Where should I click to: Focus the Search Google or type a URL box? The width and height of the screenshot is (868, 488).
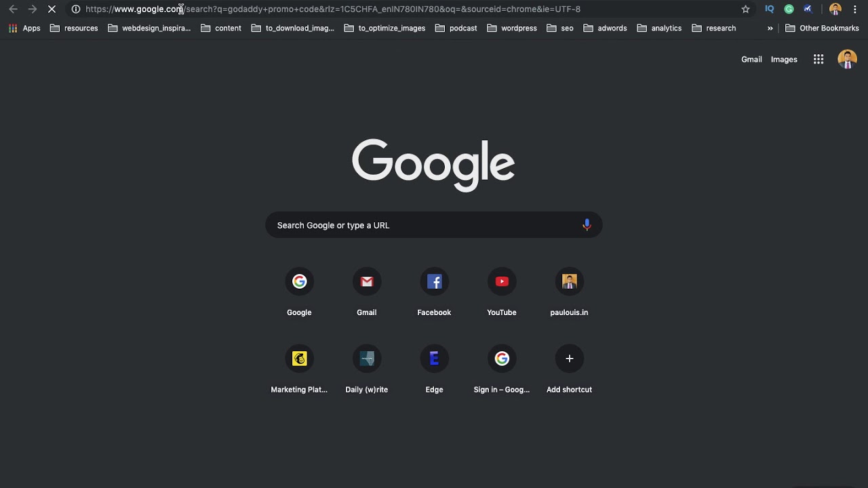434,225
